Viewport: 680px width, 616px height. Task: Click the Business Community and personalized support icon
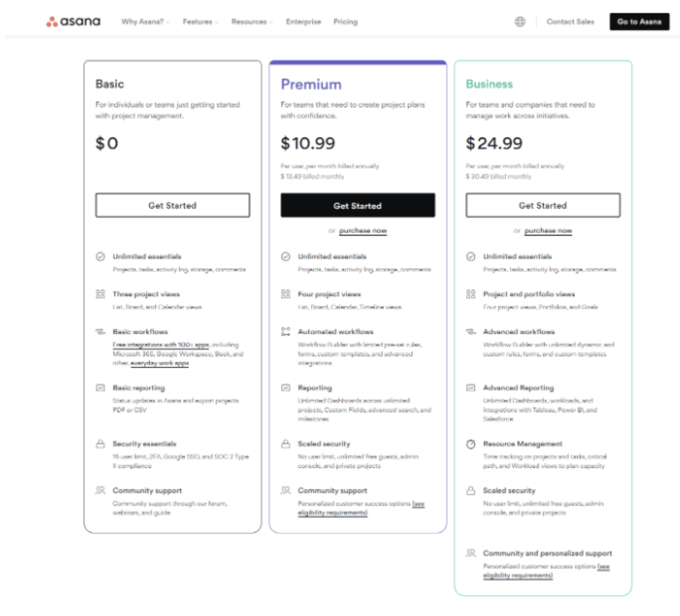coord(470,553)
